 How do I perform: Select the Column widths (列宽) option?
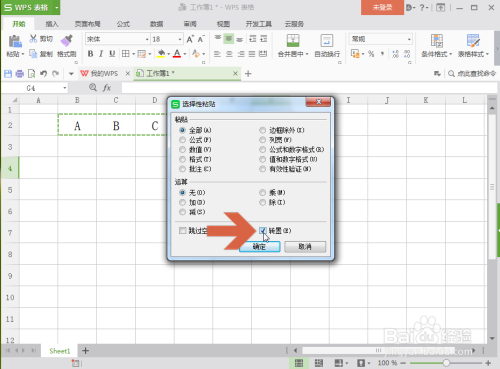pos(263,140)
